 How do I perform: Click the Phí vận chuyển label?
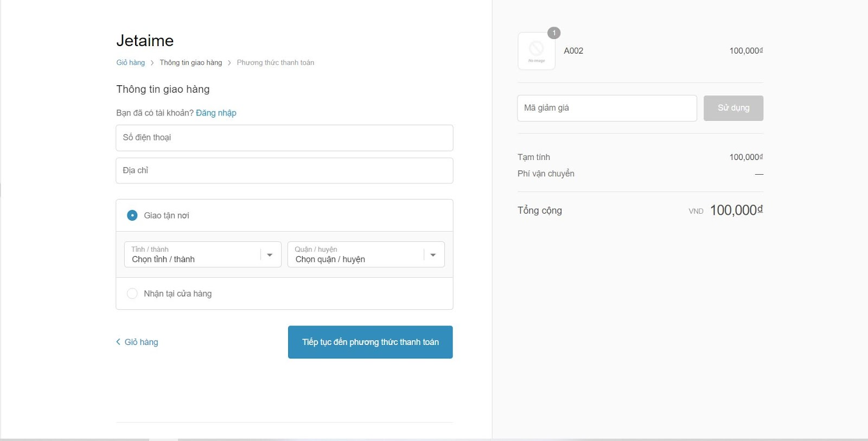[546, 174]
